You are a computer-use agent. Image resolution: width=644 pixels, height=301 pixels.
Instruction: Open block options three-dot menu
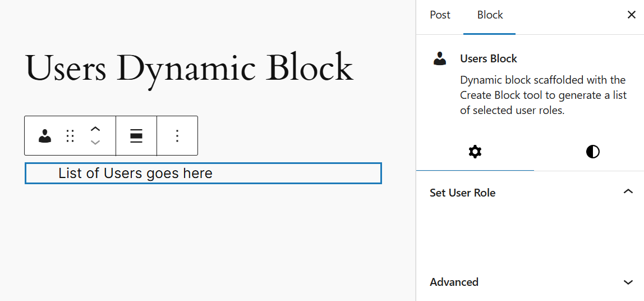(177, 136)
